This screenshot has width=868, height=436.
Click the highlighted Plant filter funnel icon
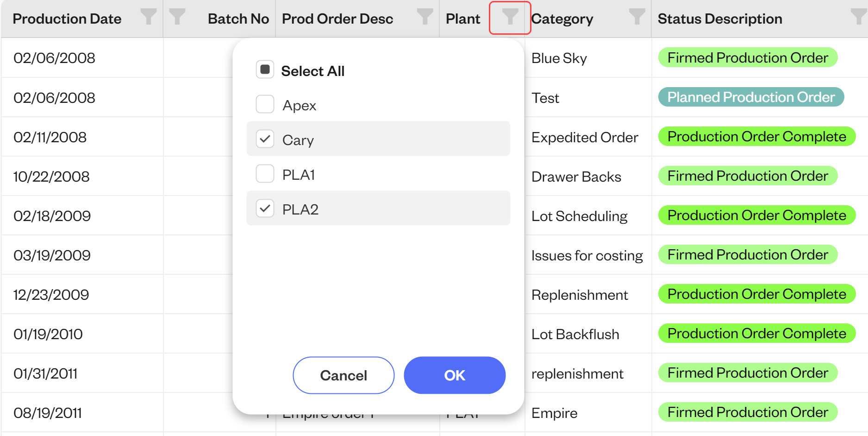pyautogui.click(x=510, y=18)
